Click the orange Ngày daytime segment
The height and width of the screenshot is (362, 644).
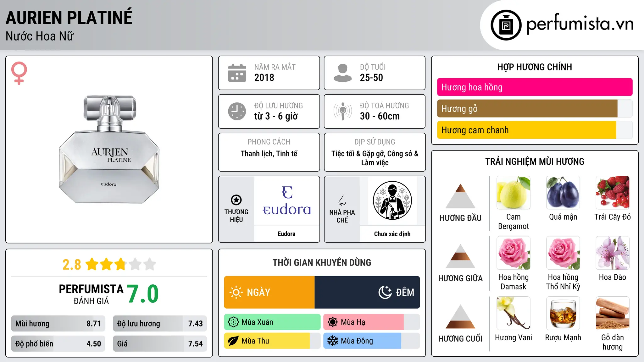[269, 292]
